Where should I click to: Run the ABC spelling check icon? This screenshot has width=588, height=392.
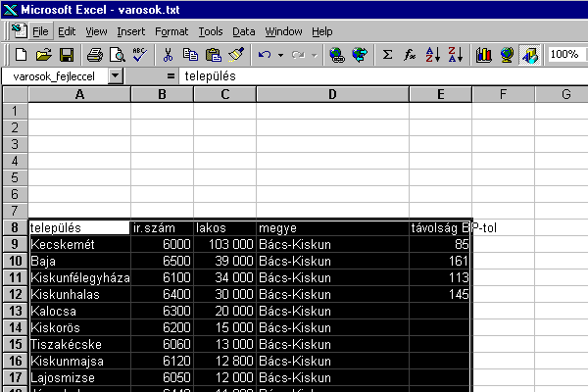coord(139,55)
